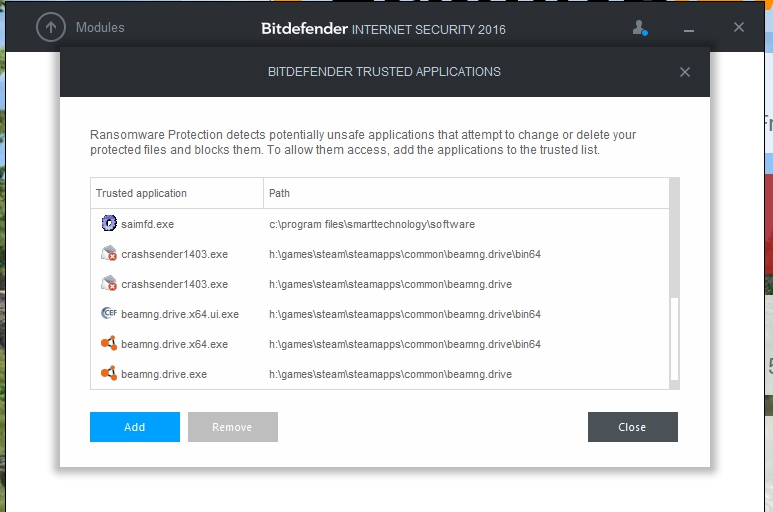The width and height of the screenshot is (773, 512).
Task: Close the Trusted Applications dialog with X
Action: click(x=685, y=72)
